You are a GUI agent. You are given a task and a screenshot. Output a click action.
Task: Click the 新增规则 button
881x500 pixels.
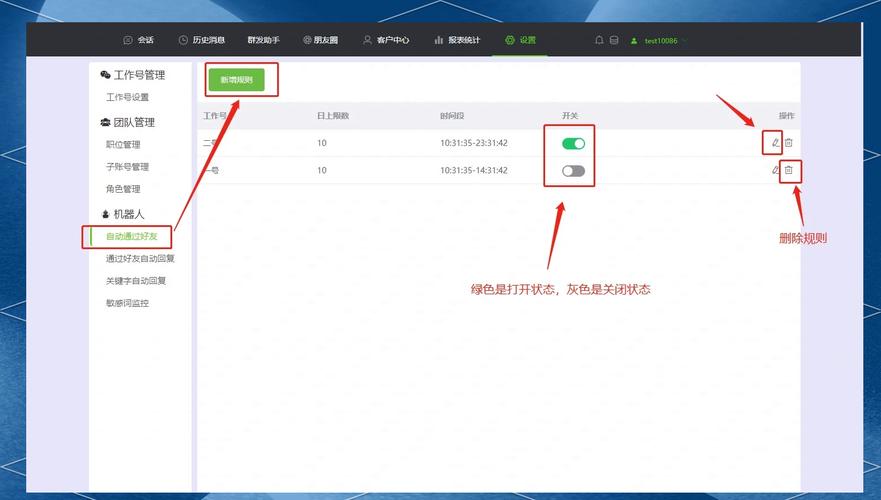click(237, 80)
